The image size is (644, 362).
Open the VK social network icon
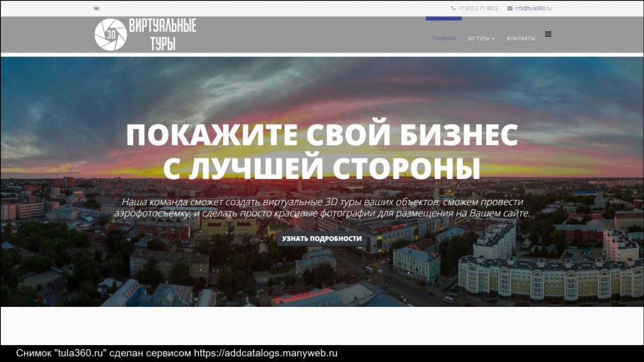tap(96, 8)
